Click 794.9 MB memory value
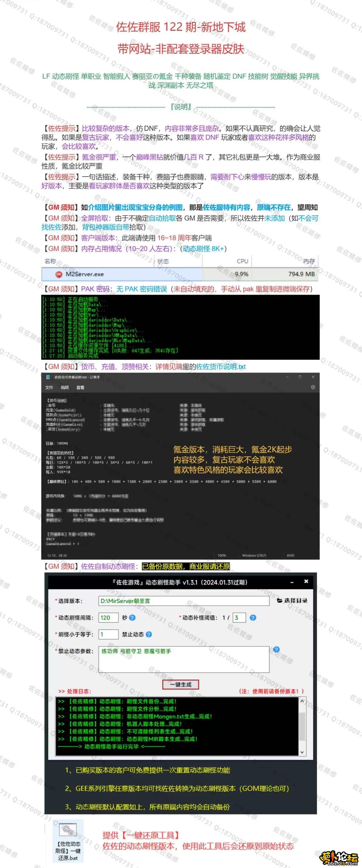362x868 pixels. point(301,274)
